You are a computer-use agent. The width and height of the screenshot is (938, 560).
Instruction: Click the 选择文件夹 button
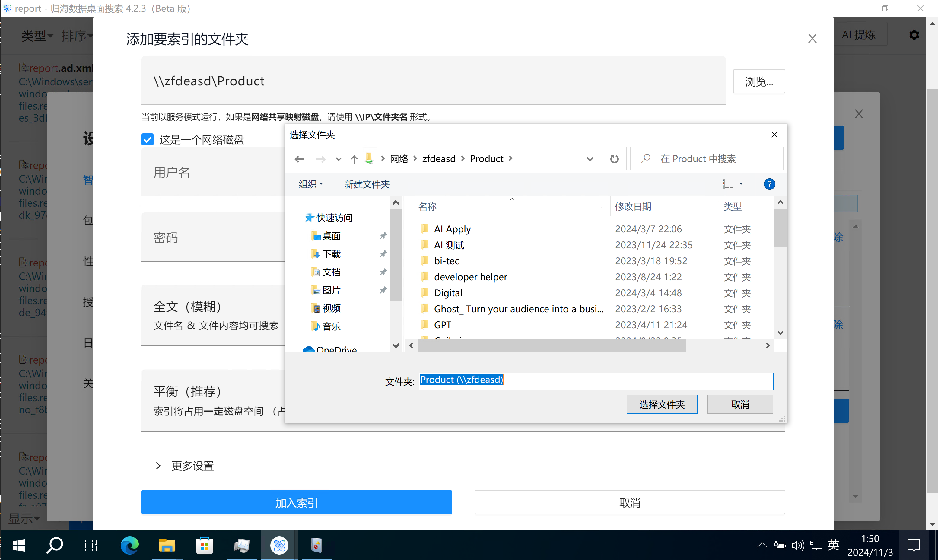point(662,404)
